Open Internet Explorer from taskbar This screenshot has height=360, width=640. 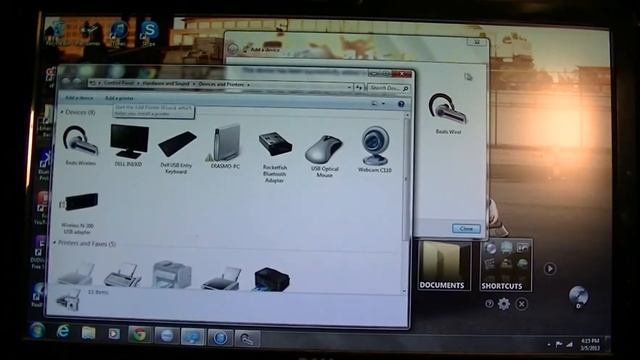[63, 332]
